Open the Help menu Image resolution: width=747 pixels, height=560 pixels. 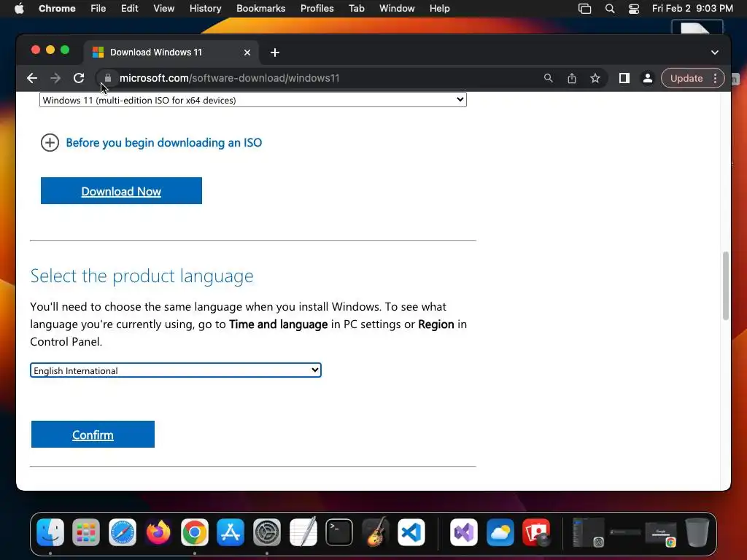pos(439,9)
